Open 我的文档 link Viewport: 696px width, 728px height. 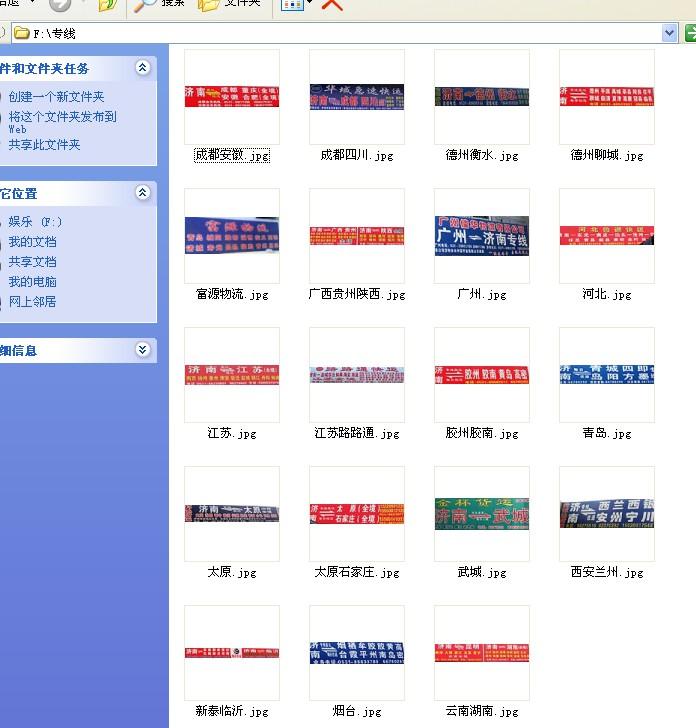point(33,241)
